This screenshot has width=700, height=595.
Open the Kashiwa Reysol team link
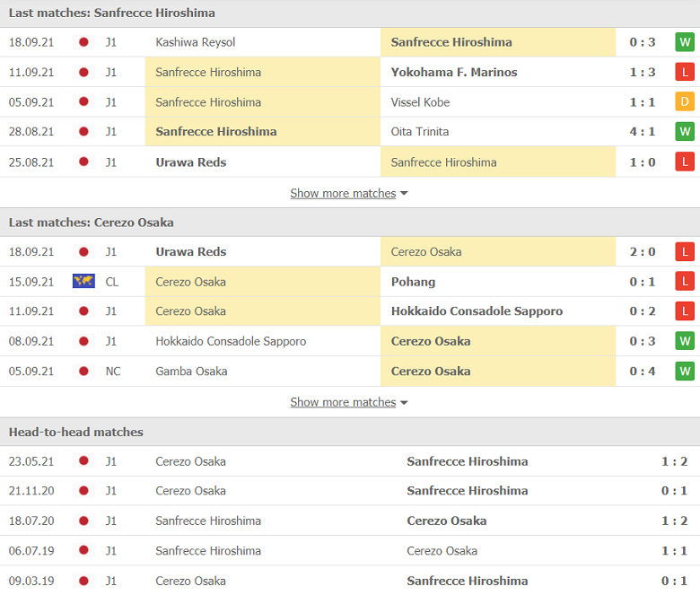click(x=195, y=42)
